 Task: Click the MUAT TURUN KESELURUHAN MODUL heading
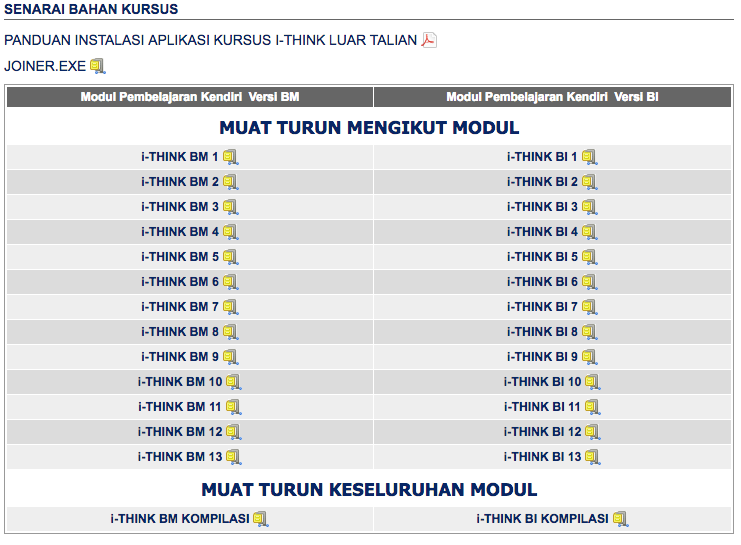[x=369, y=490]
